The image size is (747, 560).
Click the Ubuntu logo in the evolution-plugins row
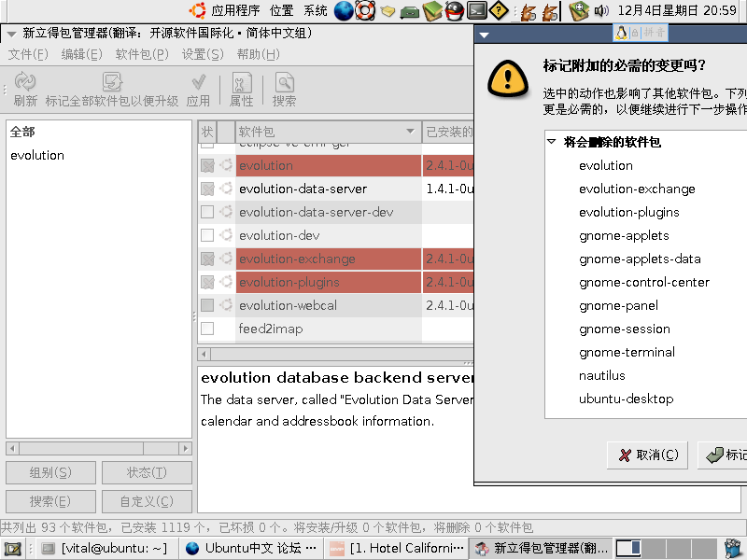226,282
